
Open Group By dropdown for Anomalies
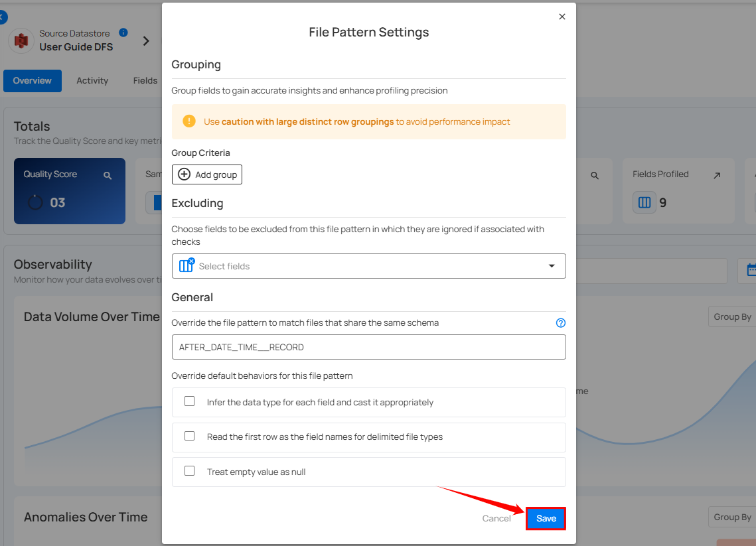(x=731, y=517)
